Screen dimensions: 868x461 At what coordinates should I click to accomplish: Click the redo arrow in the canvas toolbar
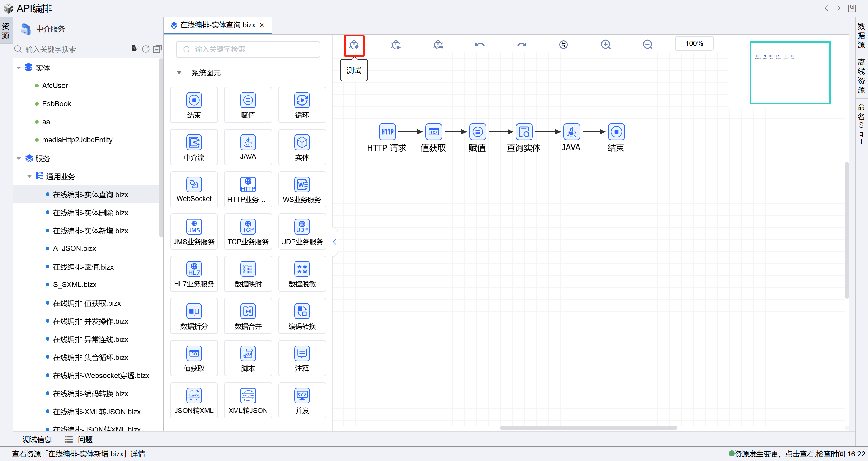click(522, 45)
